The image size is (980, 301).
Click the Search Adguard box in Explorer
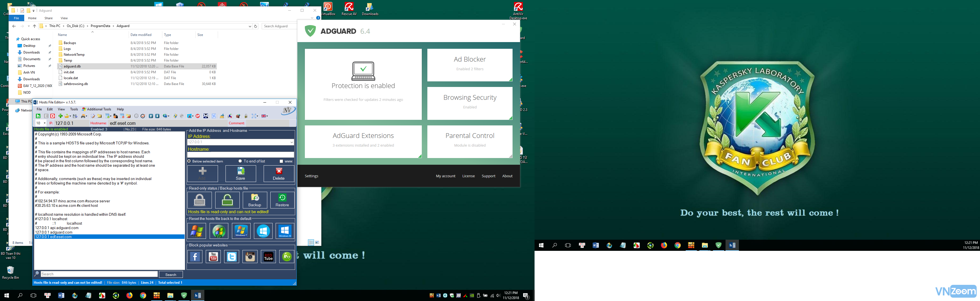(280, 26)
